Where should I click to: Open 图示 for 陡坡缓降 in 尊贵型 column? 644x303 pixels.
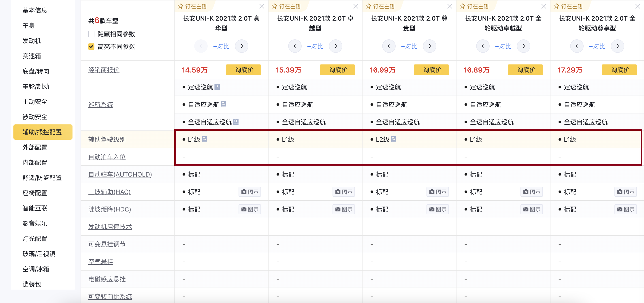click(437, 209)
